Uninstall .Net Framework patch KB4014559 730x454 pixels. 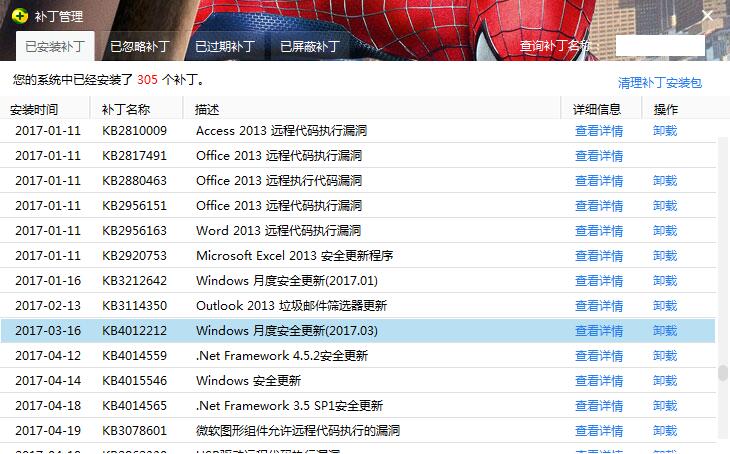[665, 356]
